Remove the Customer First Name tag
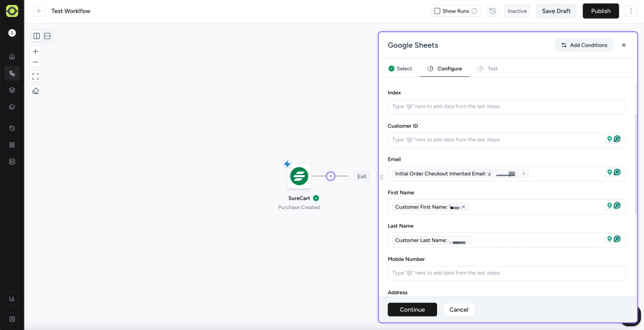Viewport: 644px width, 330px height. point(464,207)
